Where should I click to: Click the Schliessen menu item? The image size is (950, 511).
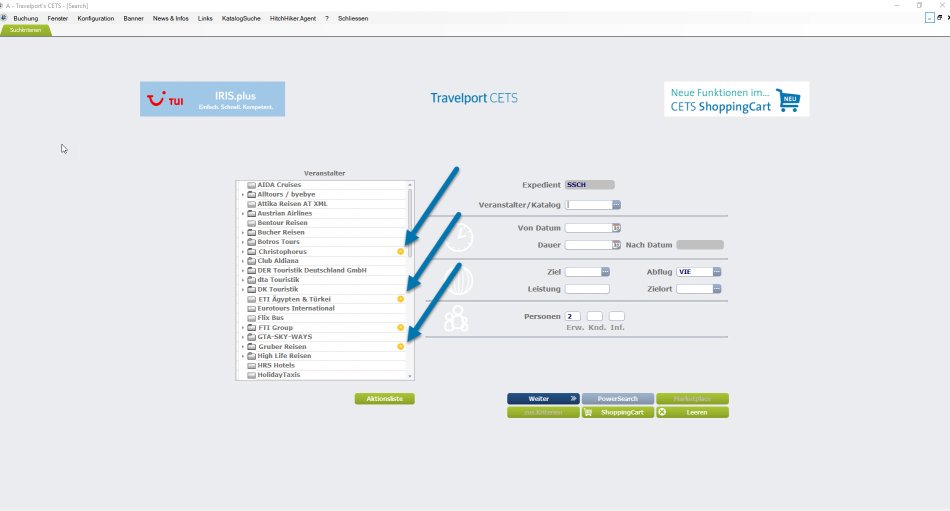click(x=353, y=18)
